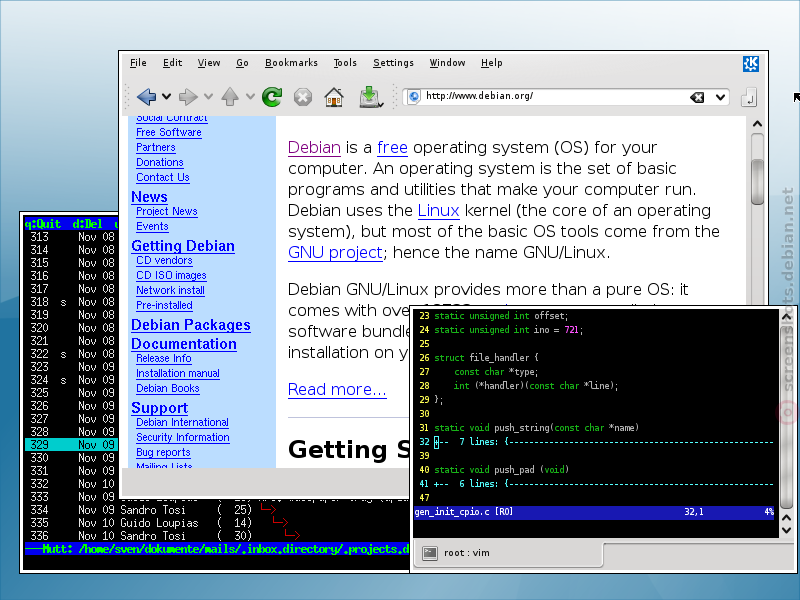
Task: Open the Tools menu
Action: click(x=345, y=63)
